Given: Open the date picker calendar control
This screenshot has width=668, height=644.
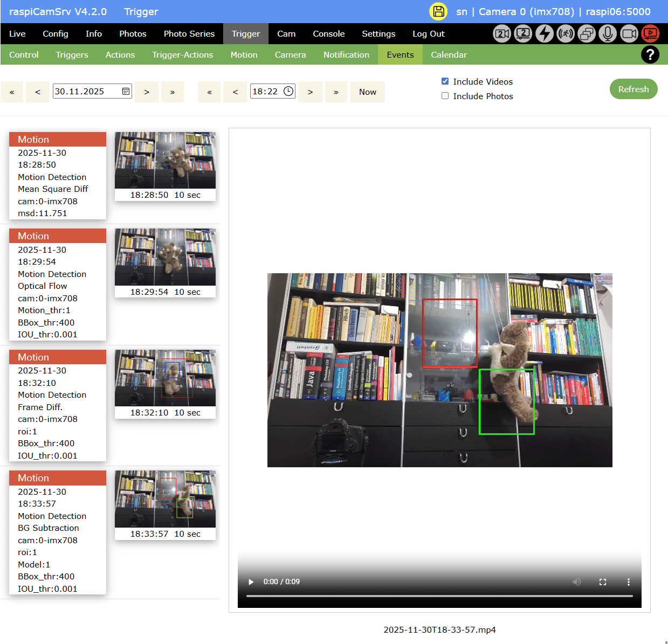Looking at the screenshot, I should (125, 91).
